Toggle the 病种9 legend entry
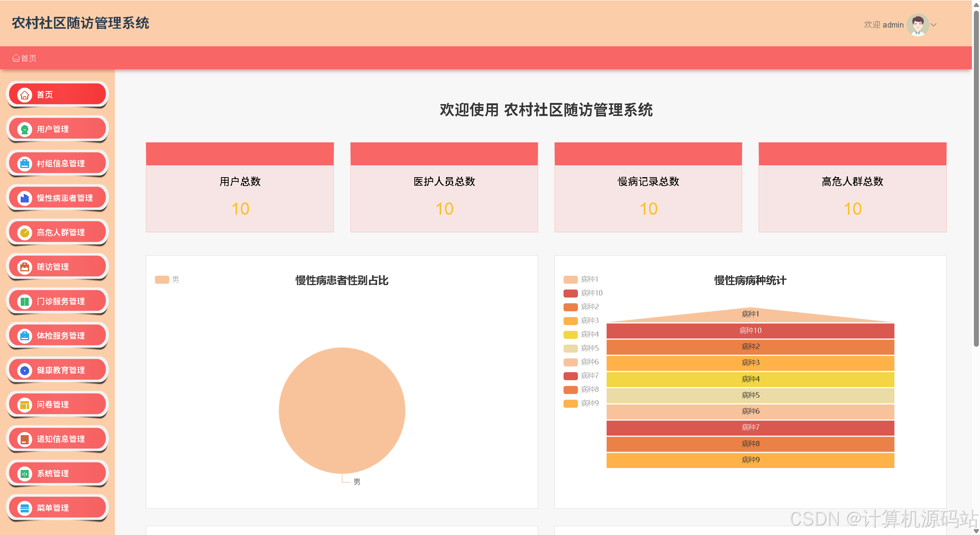 pos(581,403)
